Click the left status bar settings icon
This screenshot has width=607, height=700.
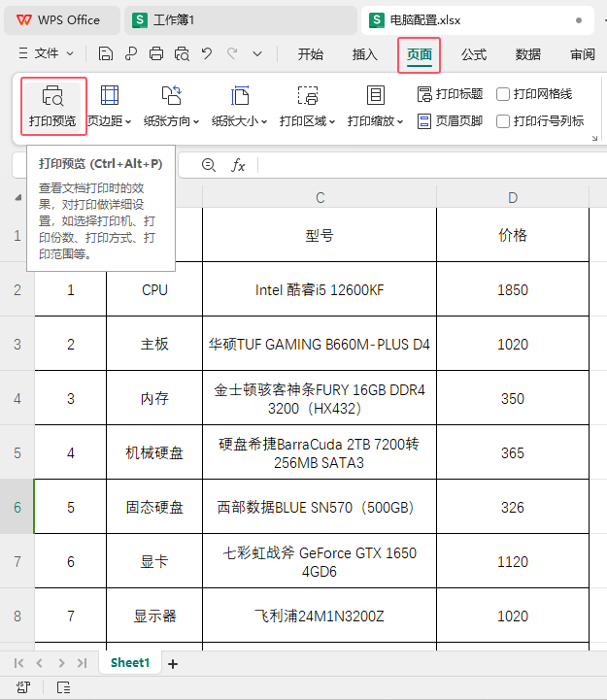point(23,687)
